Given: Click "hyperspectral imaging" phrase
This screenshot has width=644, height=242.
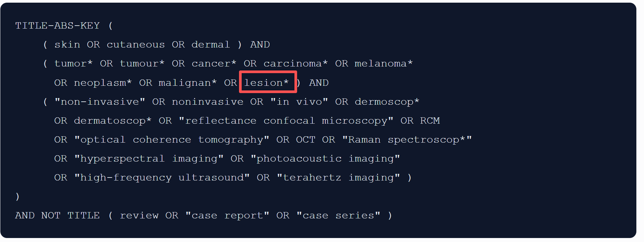Looking at the screenshot, I should pyautogui.click(x=149, y=159).
